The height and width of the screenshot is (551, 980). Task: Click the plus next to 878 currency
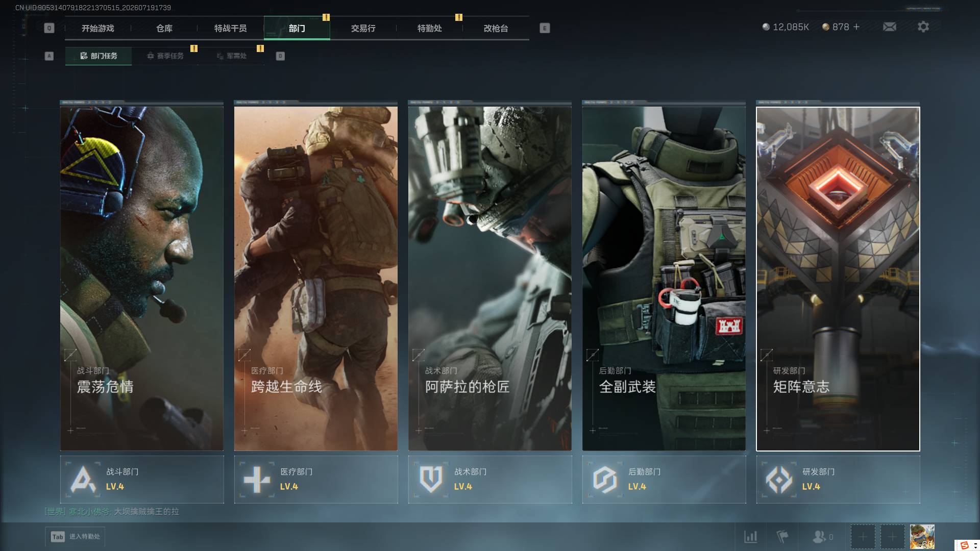point(856,27)
